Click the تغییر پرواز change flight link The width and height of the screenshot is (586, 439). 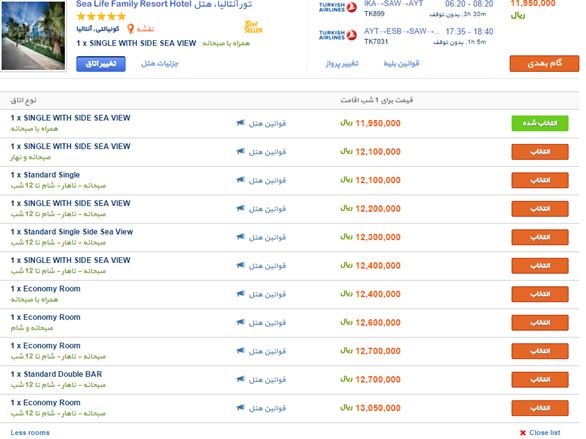pyautogui.click(x=342, y=64)
